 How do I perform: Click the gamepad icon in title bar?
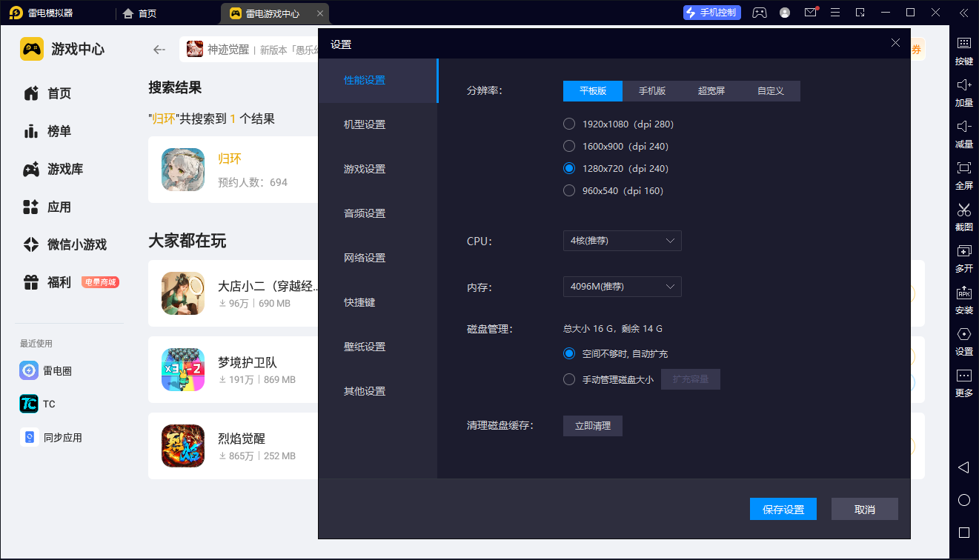point(760,13)
